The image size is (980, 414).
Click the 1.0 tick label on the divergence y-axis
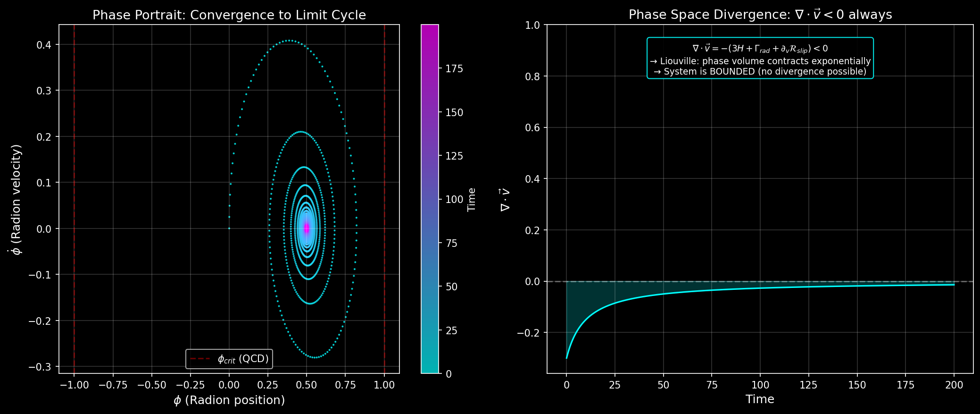[x=533, y=25]
